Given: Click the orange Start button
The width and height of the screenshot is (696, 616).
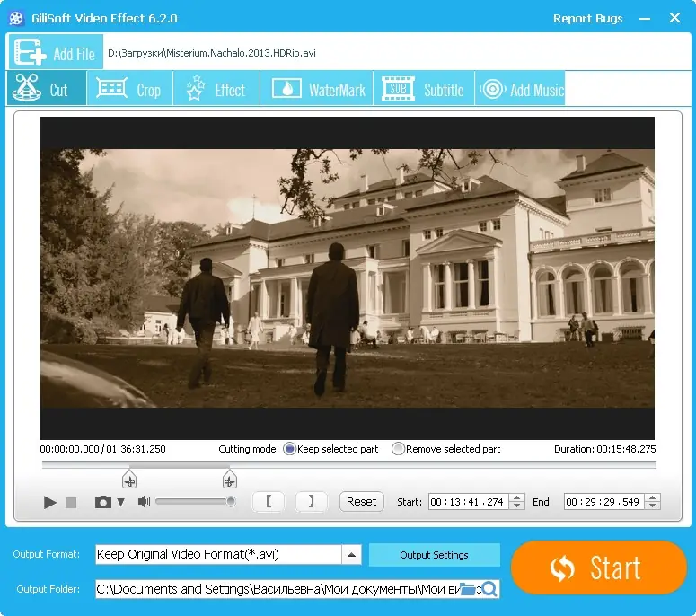Looking at the screenshot, I should (599, 568).
